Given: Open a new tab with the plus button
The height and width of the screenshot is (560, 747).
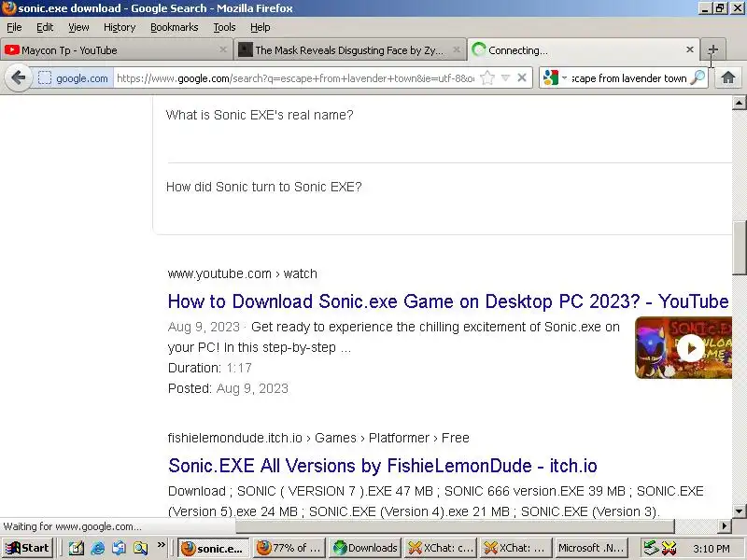Looking at the screenshot, I should (x=712, y=49).
